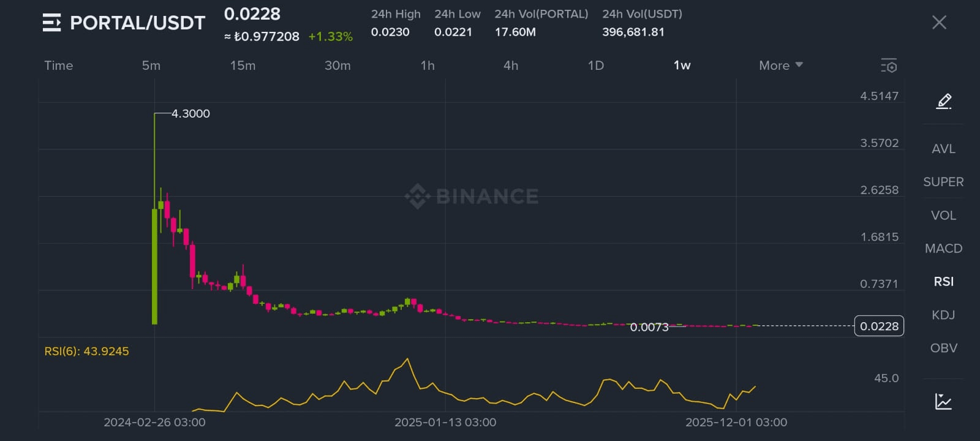This screenshot has width=980, height=441.
Task: Click the ≈₺0.977208 converted price
Action: [262, 37]
